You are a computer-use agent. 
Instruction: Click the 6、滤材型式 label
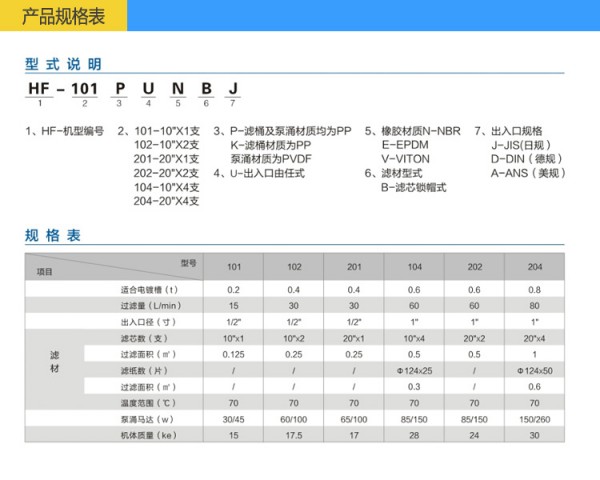(393, 173)
